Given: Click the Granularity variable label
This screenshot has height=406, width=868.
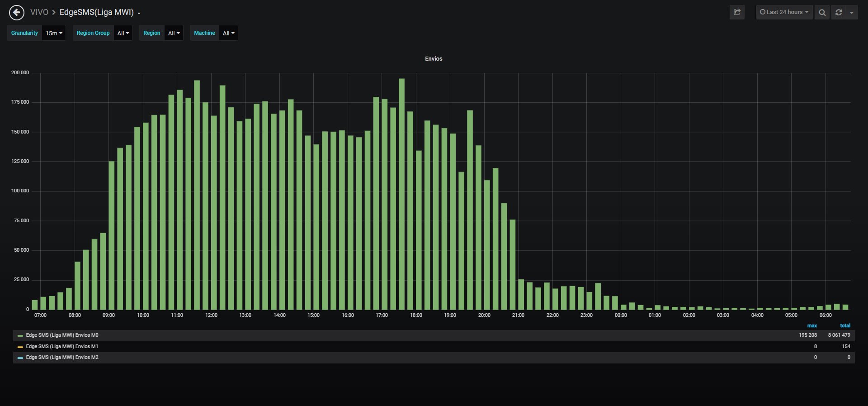Looking at the screenshot, I should pos(24,33).
